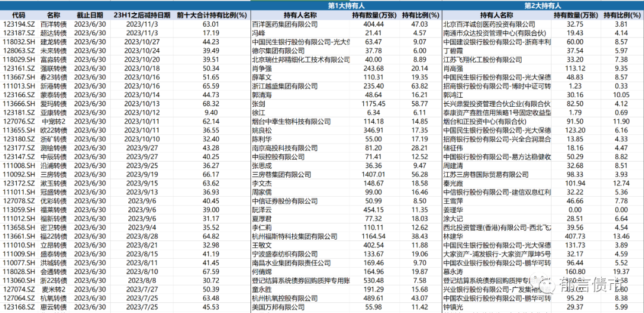Select second holder cell 丁碧霞

[454, 51]
